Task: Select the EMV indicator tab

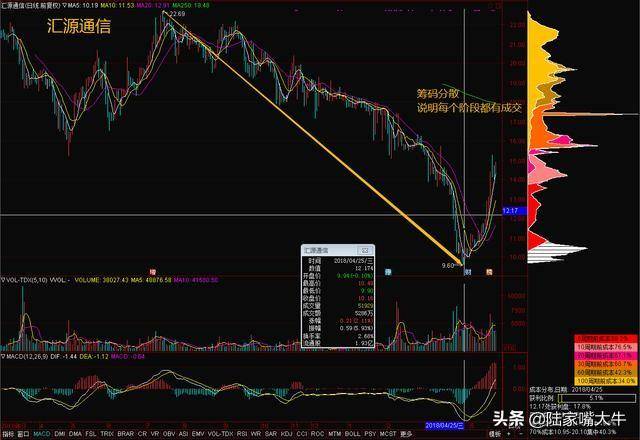Action: (x=198, y=434)
